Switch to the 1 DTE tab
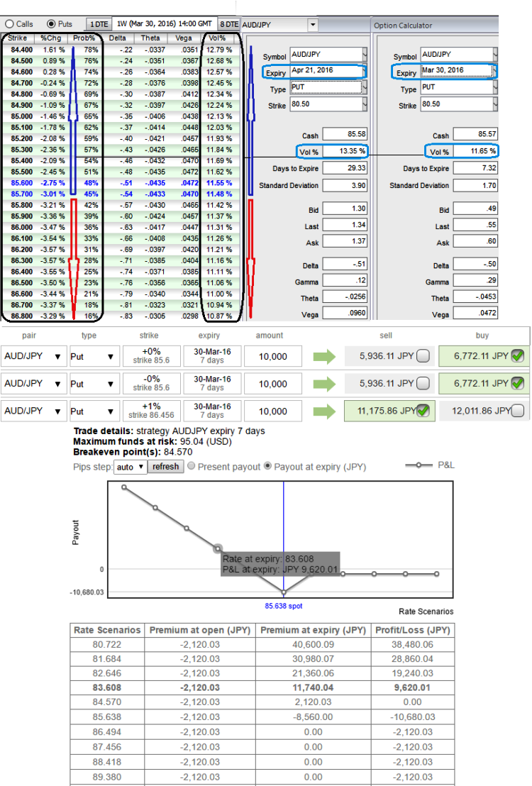 point(99,24)
